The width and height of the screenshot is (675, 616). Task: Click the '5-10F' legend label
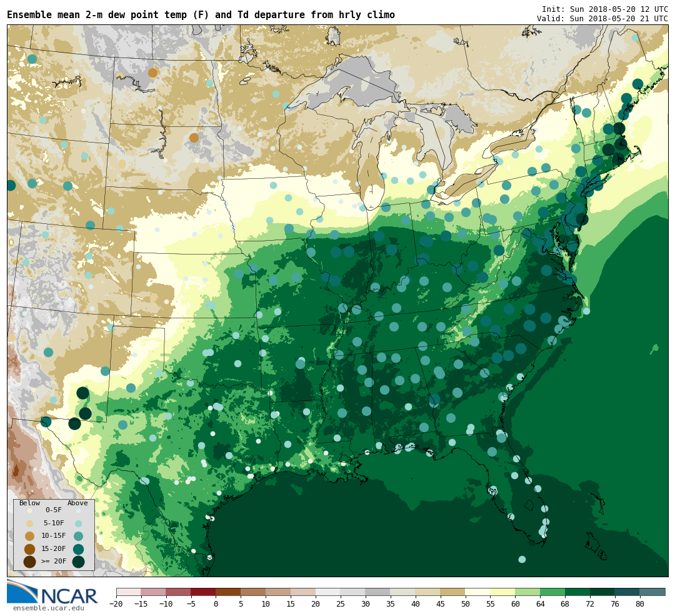pos(54,523)
